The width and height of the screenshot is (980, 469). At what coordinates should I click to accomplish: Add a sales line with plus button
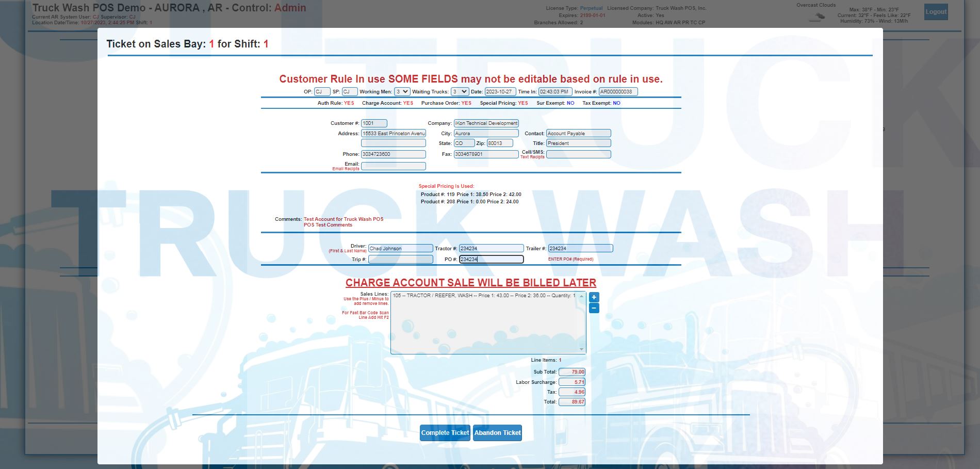click(594, 297)
